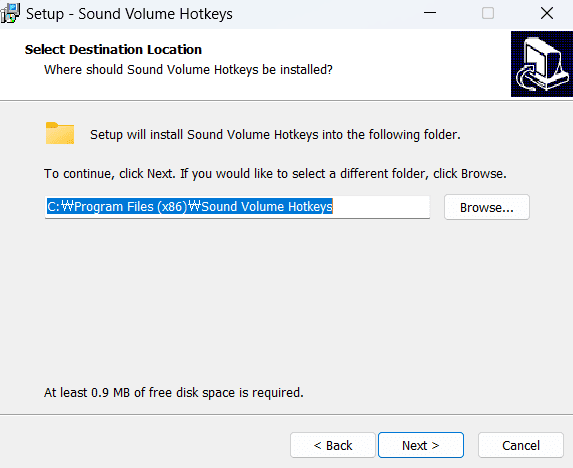Cancel the Sound Volume Hotkeys installation

(521, 445)
